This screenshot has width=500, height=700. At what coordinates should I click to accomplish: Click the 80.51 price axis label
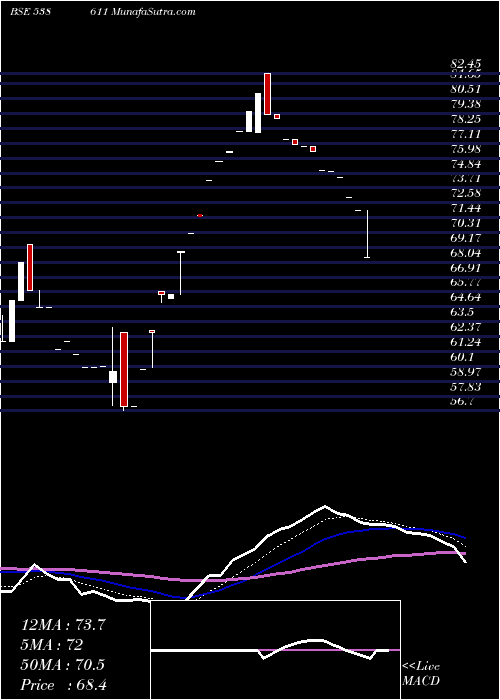tap(466, 89)
